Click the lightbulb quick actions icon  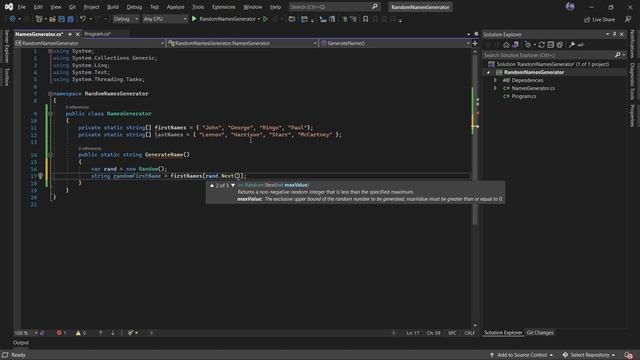(40, 176)
